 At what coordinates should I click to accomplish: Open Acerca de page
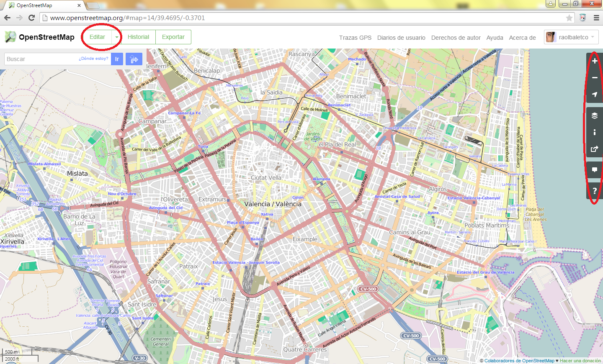pos(522,38)
